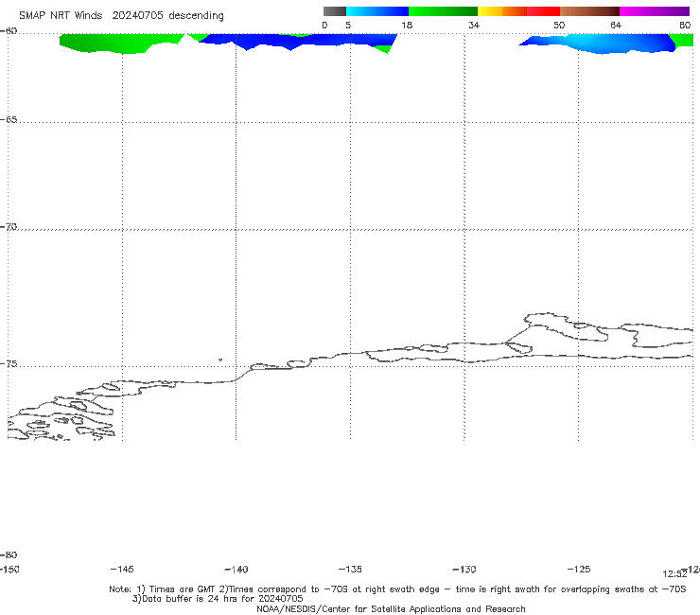
Task: Click the note line starting 'Note: 1) Times are GMT'
Action: coord(397,589)
